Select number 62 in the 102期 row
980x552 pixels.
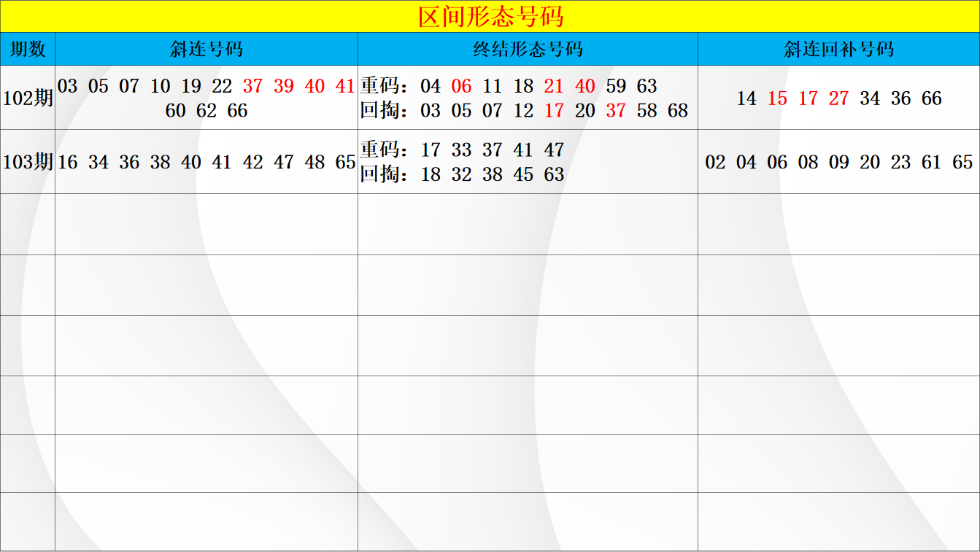(x=207, y=111)
